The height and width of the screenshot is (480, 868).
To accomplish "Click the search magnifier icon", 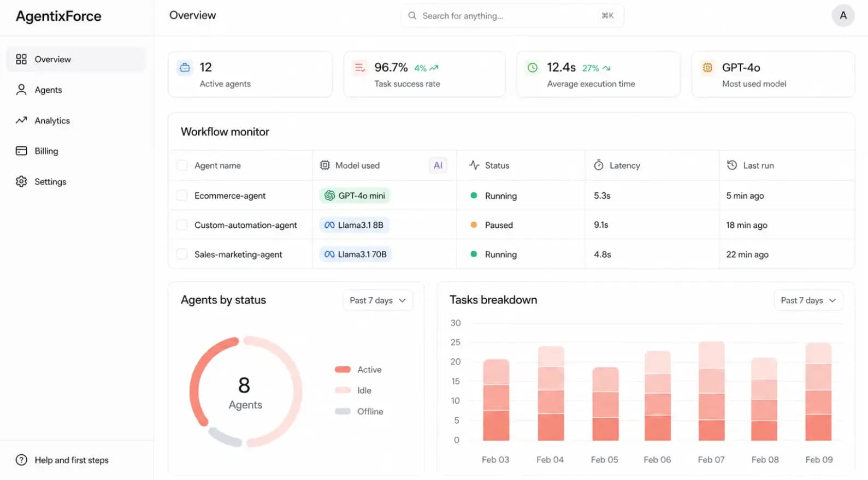I will [x=412, y=16].
